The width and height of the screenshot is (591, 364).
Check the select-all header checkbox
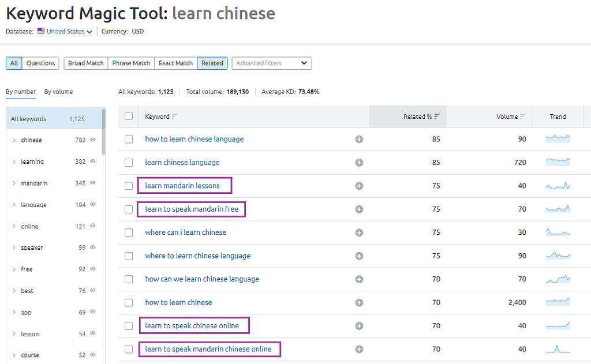coord(129,116)
